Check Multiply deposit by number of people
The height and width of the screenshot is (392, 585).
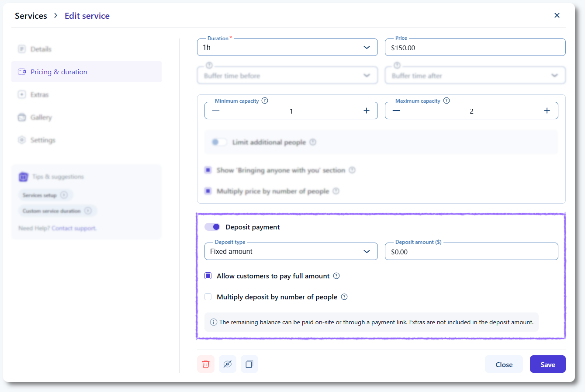click(208, 297)
